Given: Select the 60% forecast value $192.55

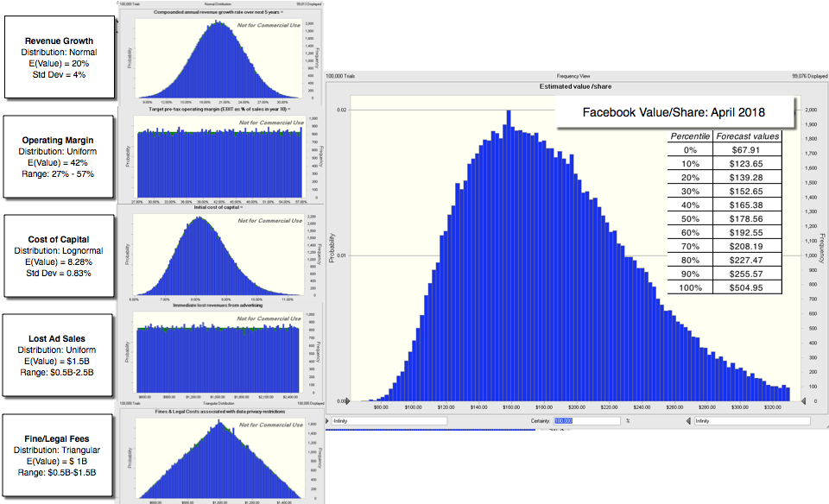Looking at the screenshot, I should (747, 232).
